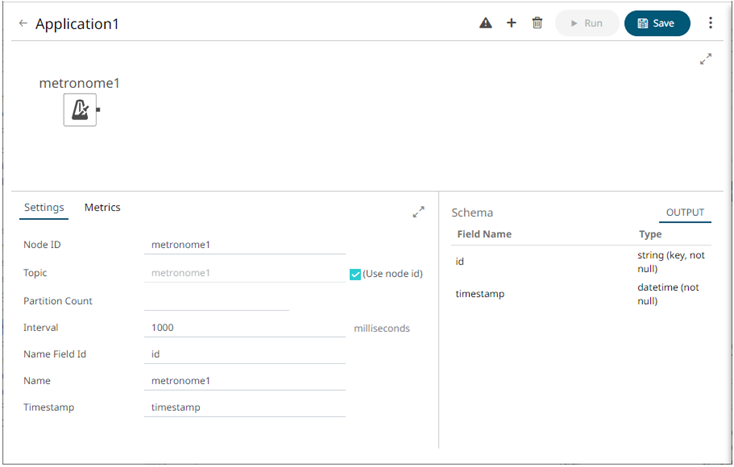Switch to the Metrics tab
Screen dimensions: 734x467
102,208
